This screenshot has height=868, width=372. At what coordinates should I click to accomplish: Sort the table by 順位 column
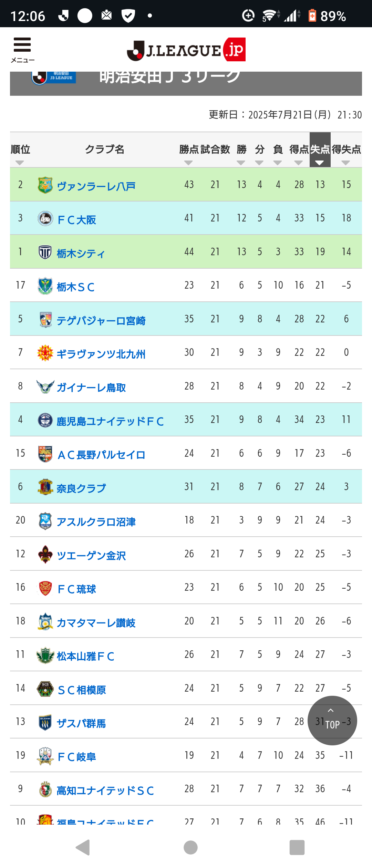click(x=20, y=154)
